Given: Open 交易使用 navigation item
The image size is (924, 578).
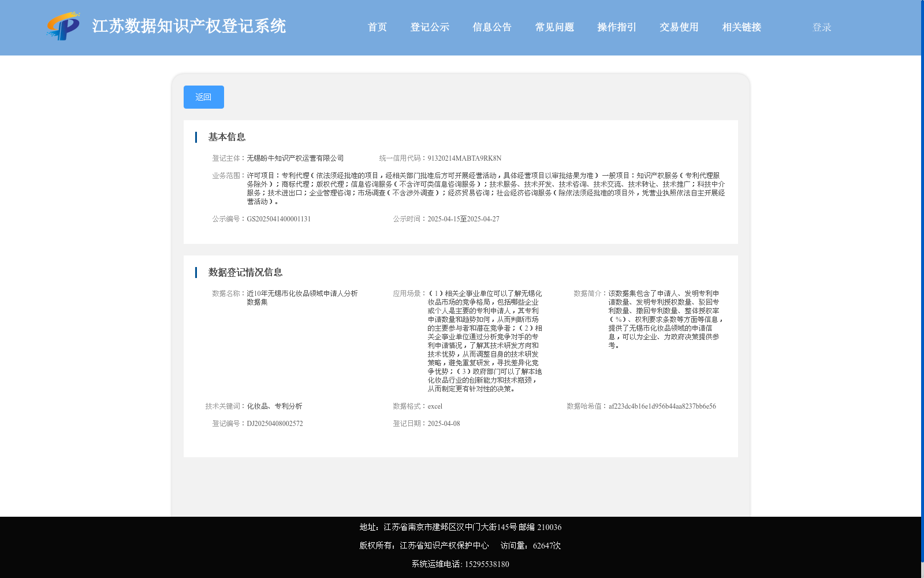Looking at the screenshot, I should click(x=679, y=27).
